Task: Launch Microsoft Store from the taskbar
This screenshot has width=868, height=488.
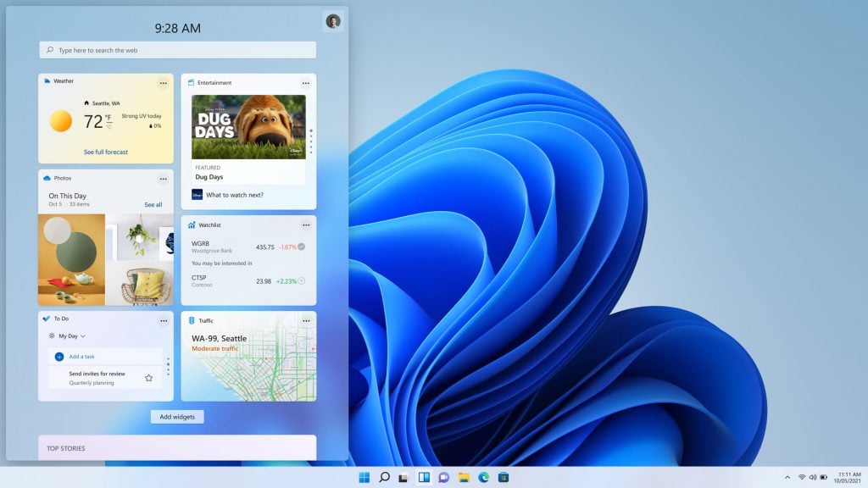Action: (505, 476)
